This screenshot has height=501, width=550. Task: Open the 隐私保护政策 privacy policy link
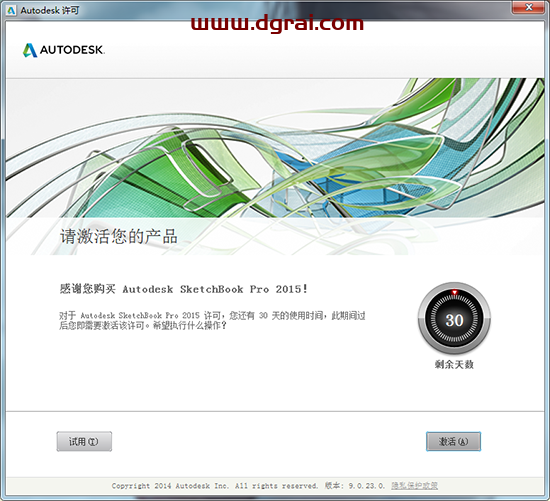click(415, 486)
